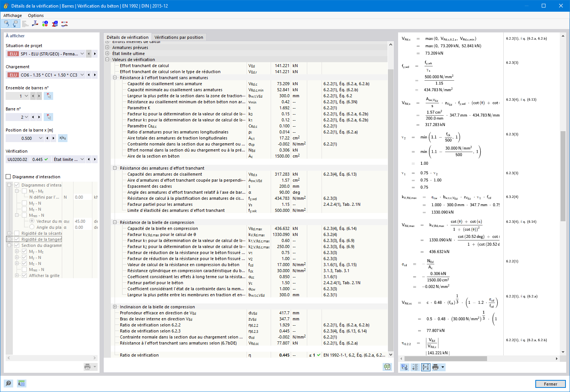Screen dimensions: 570x392
Task: Click the horizontal scrollbar of the formulas panel
Action: [x=445, y=358]
